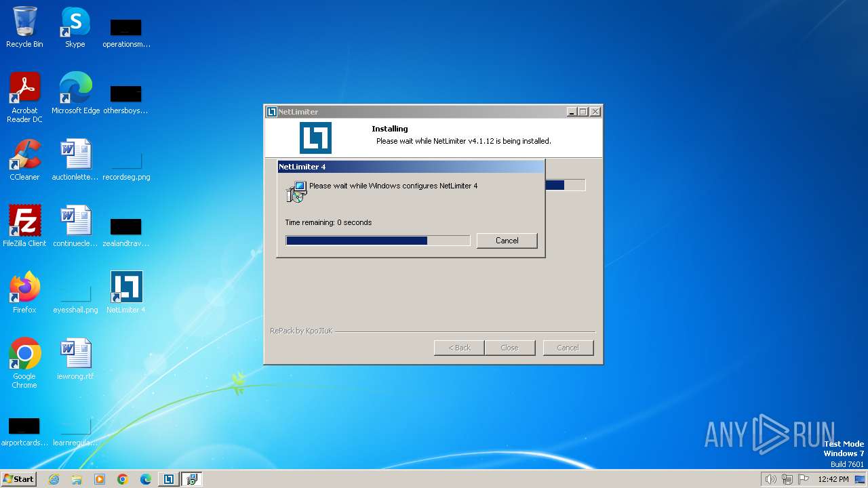This screenshot has width=868, height=488.
Task: Click the 'Installing' heading text
Action: pos(390,129)
